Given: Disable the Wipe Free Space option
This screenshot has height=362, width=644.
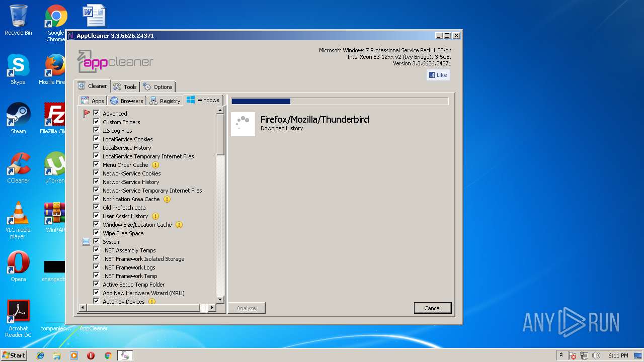Looking at the screenshot, I should 96,233.
